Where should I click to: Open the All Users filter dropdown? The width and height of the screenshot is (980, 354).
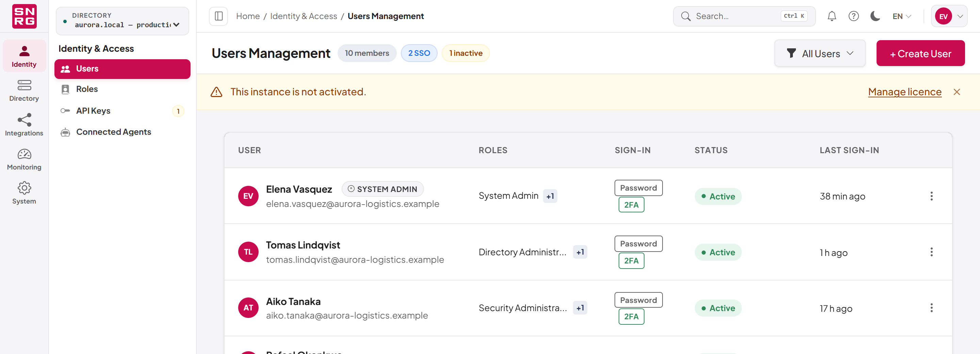820,53
